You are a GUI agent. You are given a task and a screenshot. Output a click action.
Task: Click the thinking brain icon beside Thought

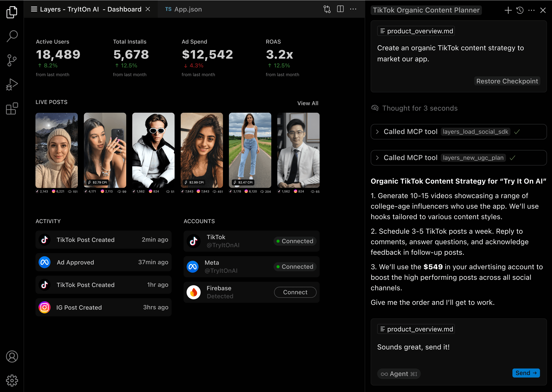pyautogui.click(x=375, y=108)
